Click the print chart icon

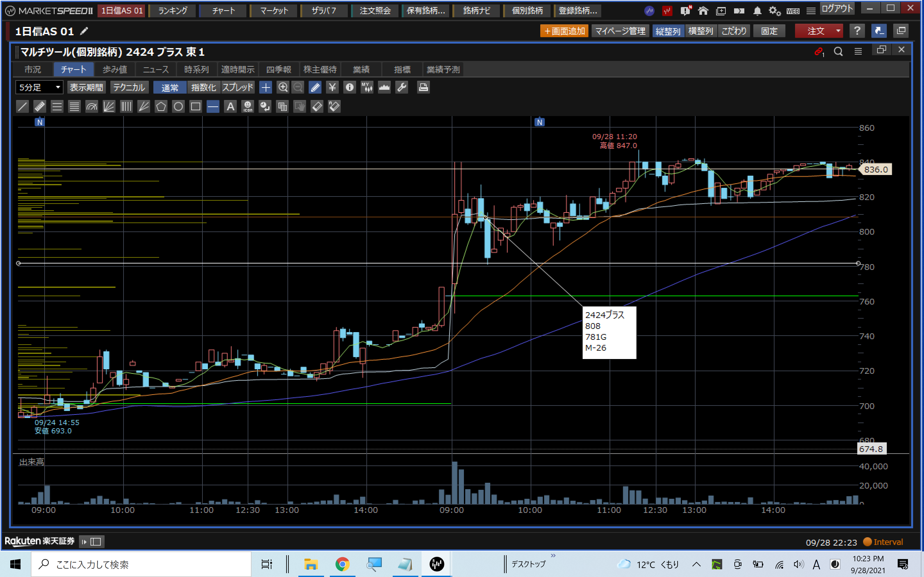423,88
